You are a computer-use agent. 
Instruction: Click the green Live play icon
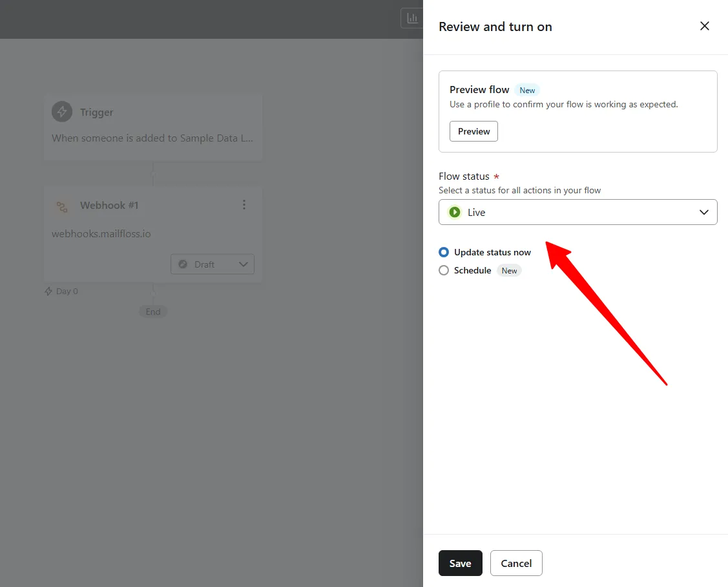tap(455, 213)
